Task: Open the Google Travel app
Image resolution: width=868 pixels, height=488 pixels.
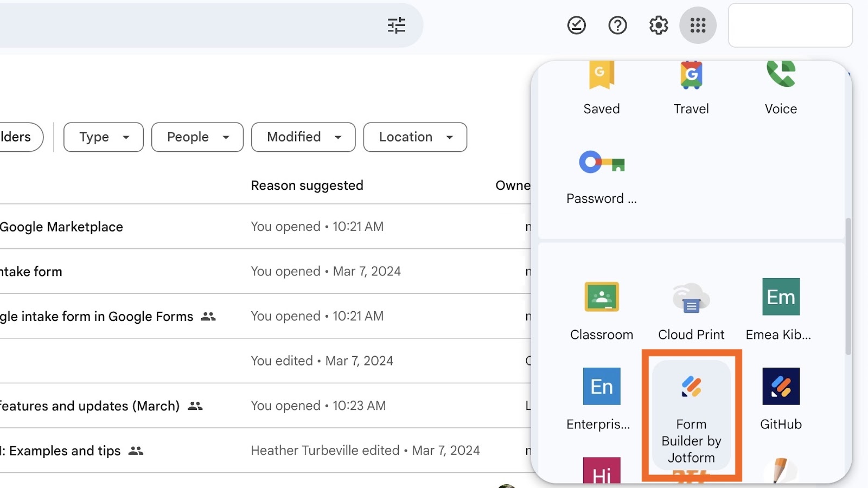Action: pos(691,87)
